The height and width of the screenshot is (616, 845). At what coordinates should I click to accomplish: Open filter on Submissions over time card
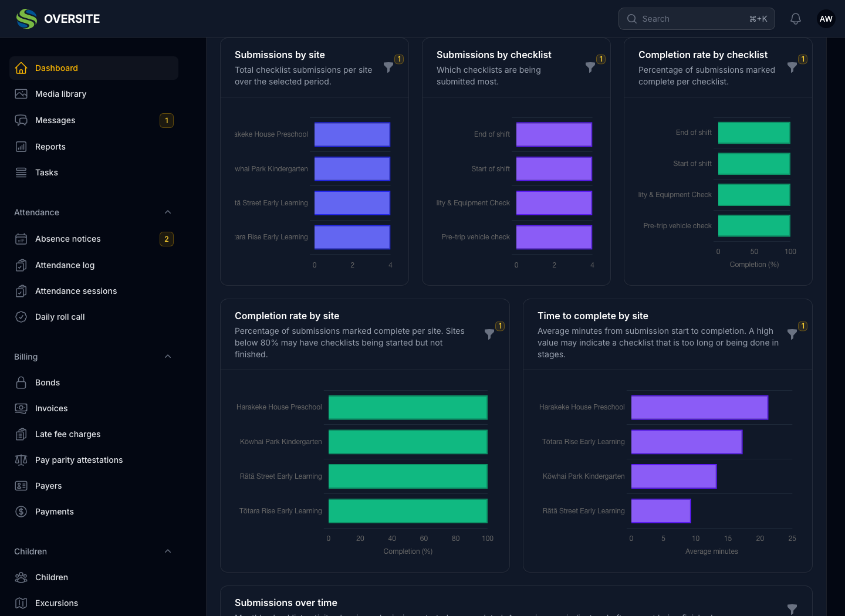click(792, 610)
